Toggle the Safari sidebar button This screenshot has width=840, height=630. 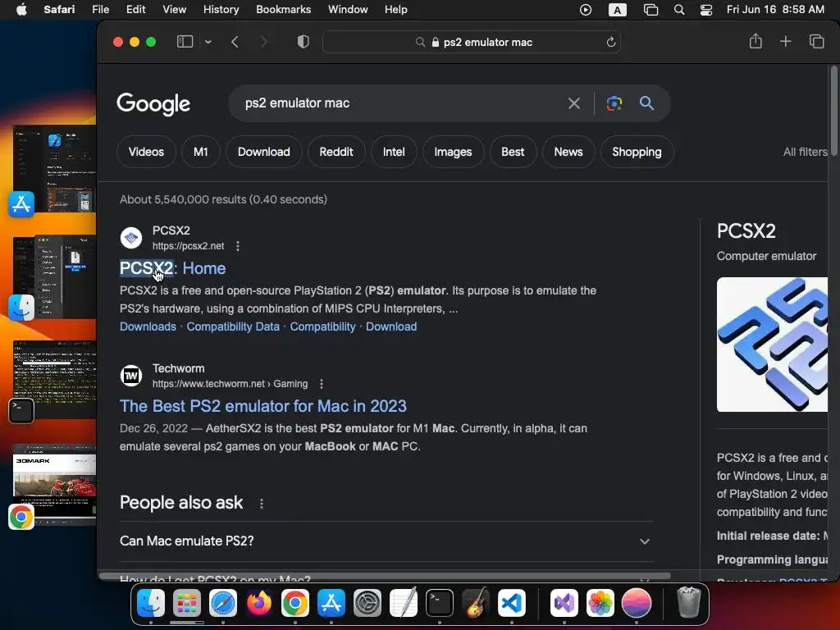pos(185,42)
